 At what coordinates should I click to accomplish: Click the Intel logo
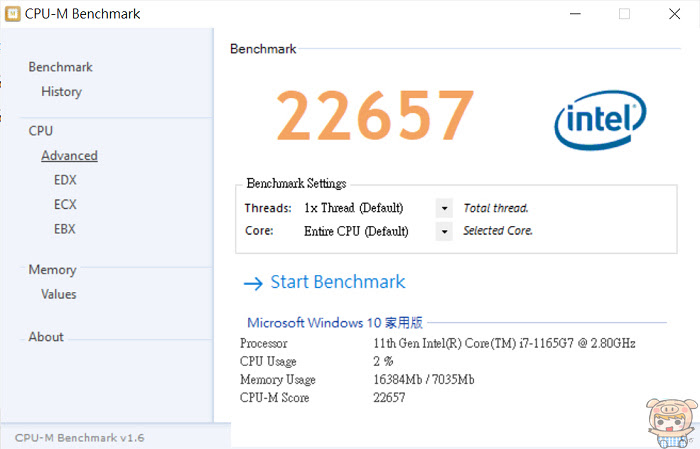pos(600,120)
